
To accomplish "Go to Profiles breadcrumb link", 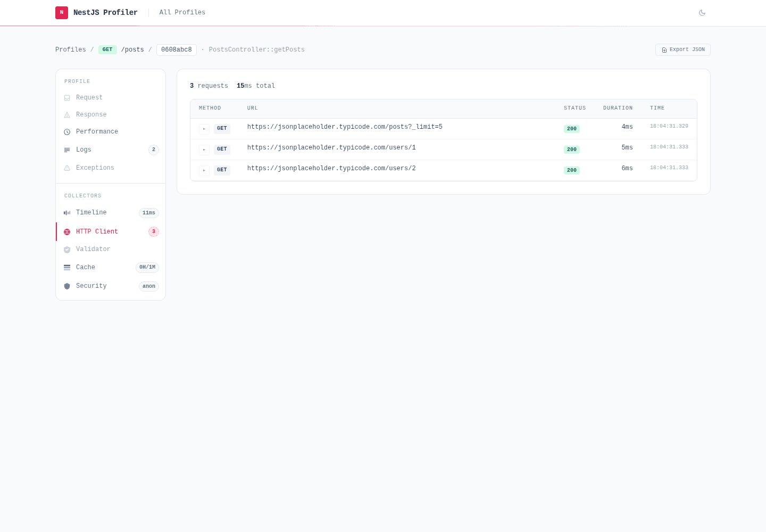I will pos(71,49).
